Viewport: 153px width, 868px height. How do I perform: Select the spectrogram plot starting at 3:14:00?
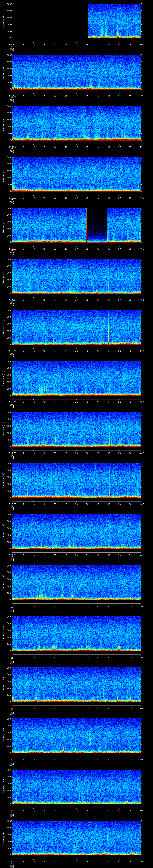(77, 276)
